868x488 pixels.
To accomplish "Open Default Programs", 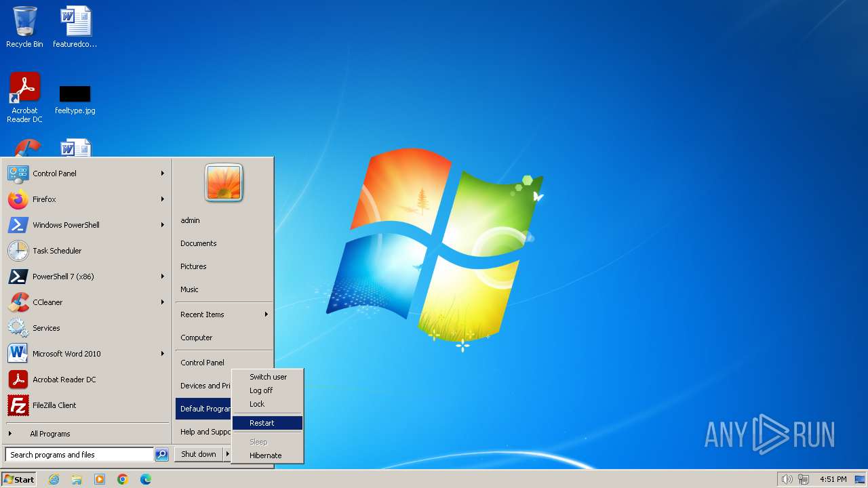I will pyautogui.click(x=203, y=409).
